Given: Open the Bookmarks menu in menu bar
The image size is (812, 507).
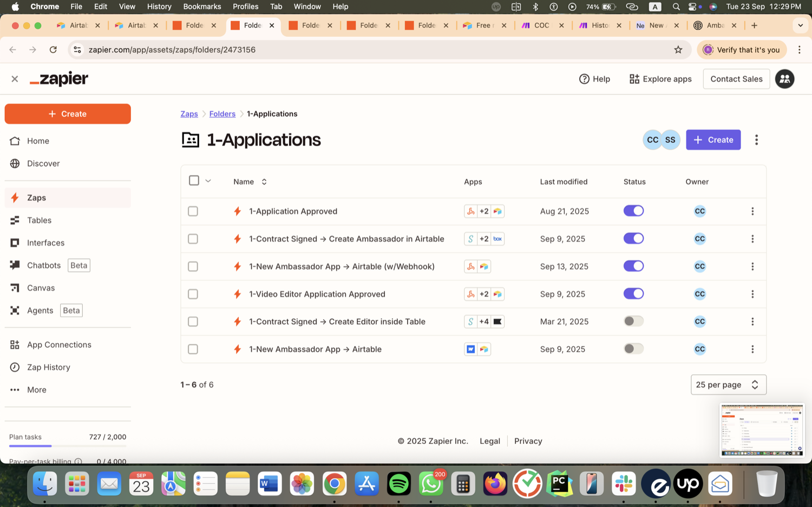Looking at the screenshot, I should pyautogui.click(x=202, y=6).
